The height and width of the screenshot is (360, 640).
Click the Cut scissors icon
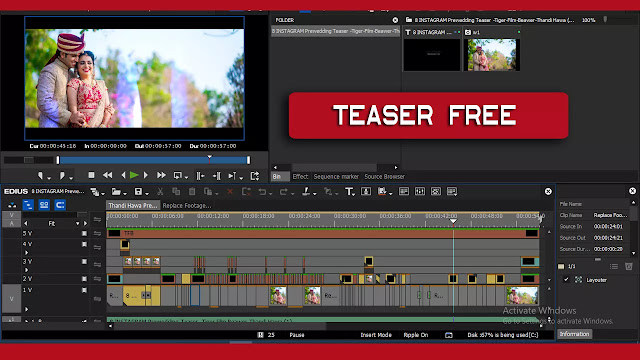pos(160,191)
